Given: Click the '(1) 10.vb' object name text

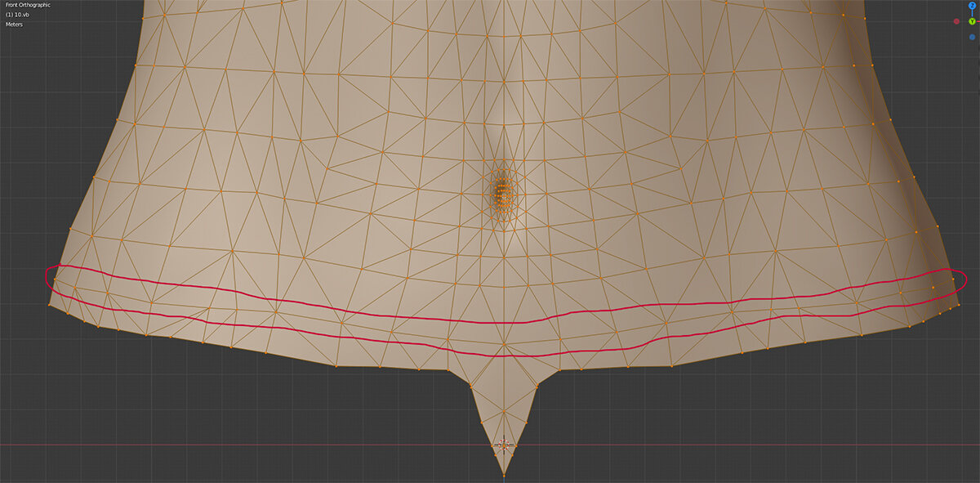Looking at the screenshot, I should 18,15.
